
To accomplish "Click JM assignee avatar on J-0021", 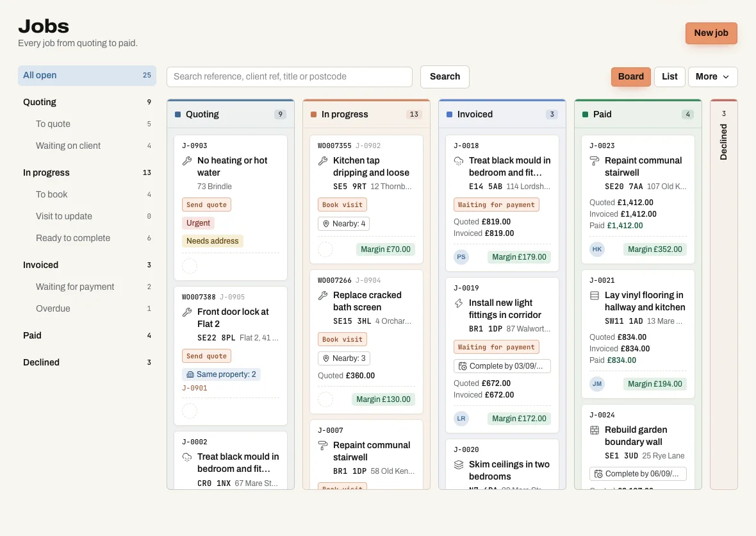I will tap(597, 383).
